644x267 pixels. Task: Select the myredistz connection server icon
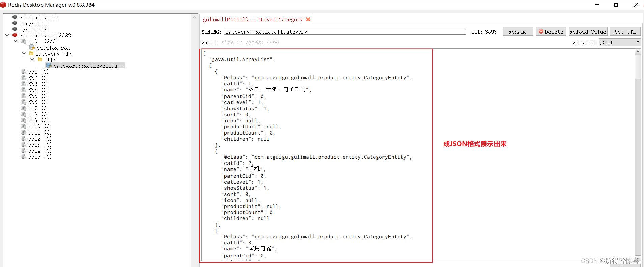click(15, 29)
